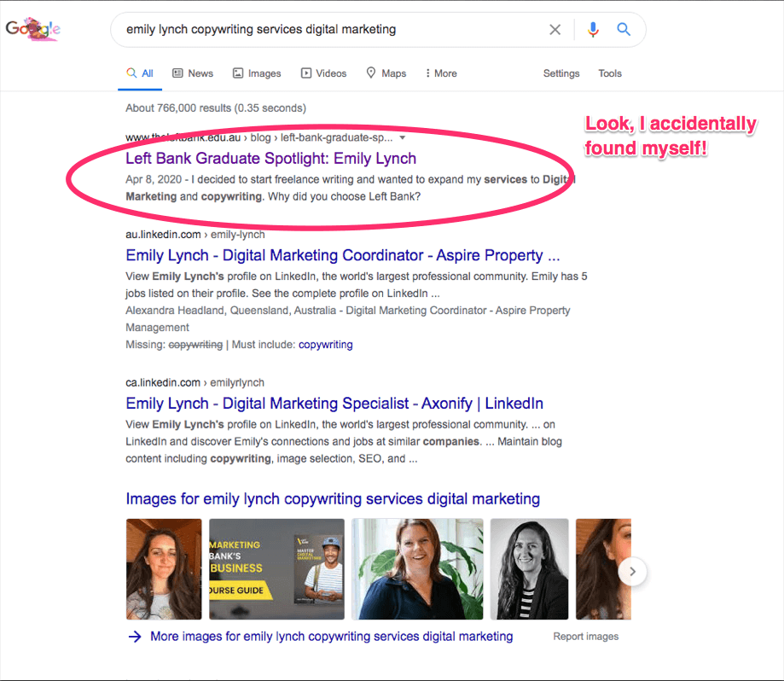This screenshot has width=784, height=681.
Task: Click the arrow icon before More images
Action: (x=135, y=637)
